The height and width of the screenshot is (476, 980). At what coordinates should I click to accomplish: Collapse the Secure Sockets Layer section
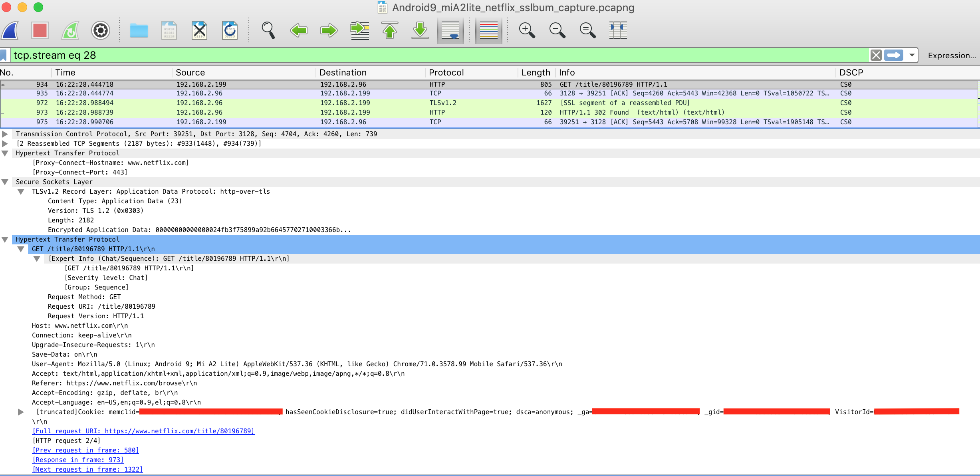coord(5,182)
